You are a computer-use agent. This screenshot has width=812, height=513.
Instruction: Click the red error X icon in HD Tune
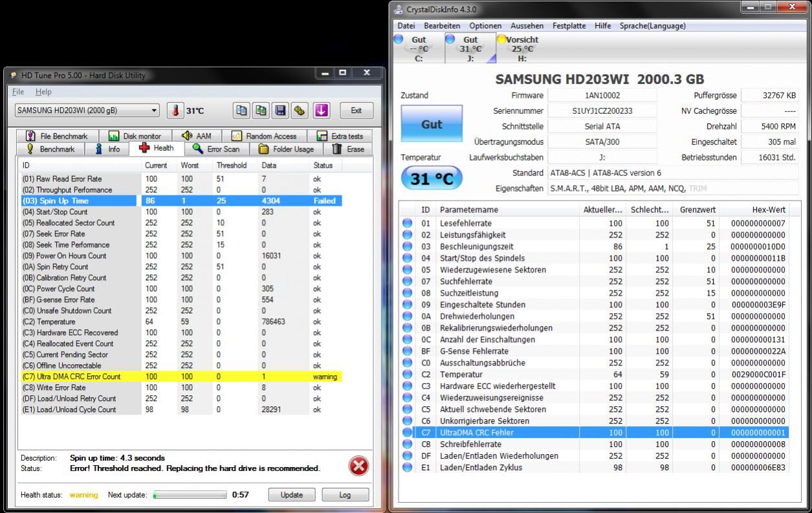click(358, 466)
